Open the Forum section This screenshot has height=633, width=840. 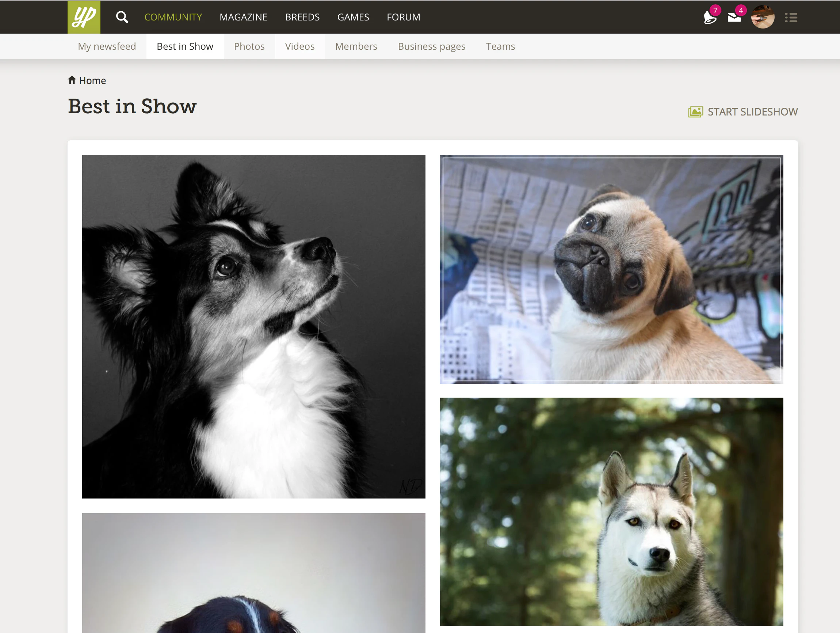[x=403, y=17]
